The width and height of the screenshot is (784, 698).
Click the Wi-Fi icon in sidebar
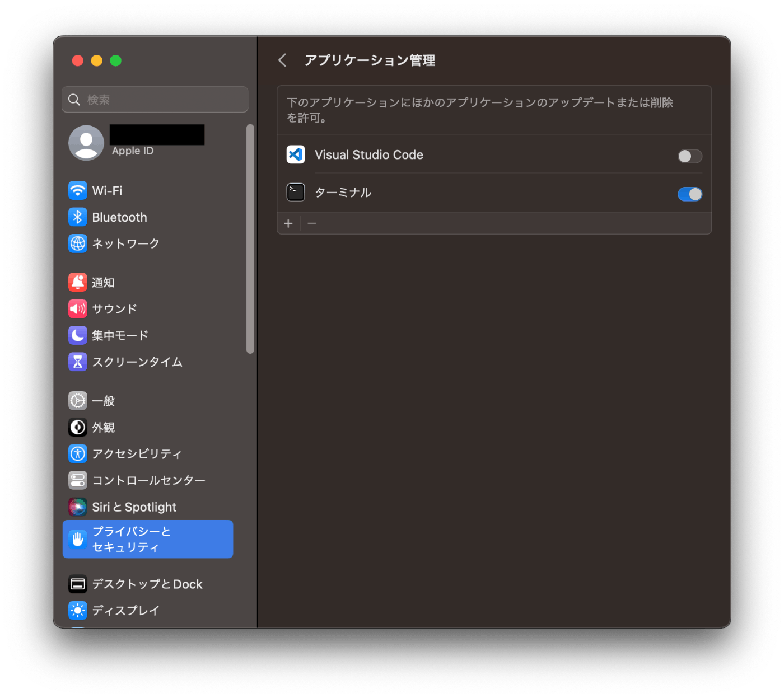coord(78,190)
